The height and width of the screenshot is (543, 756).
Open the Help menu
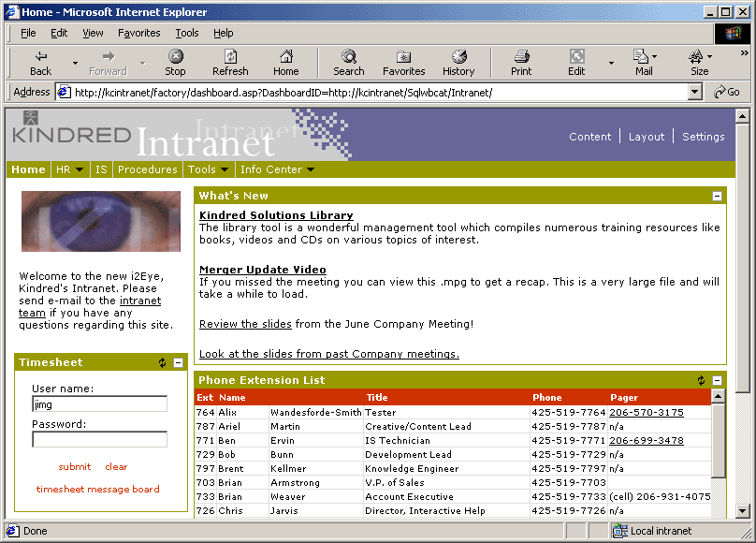click(224, 33)
